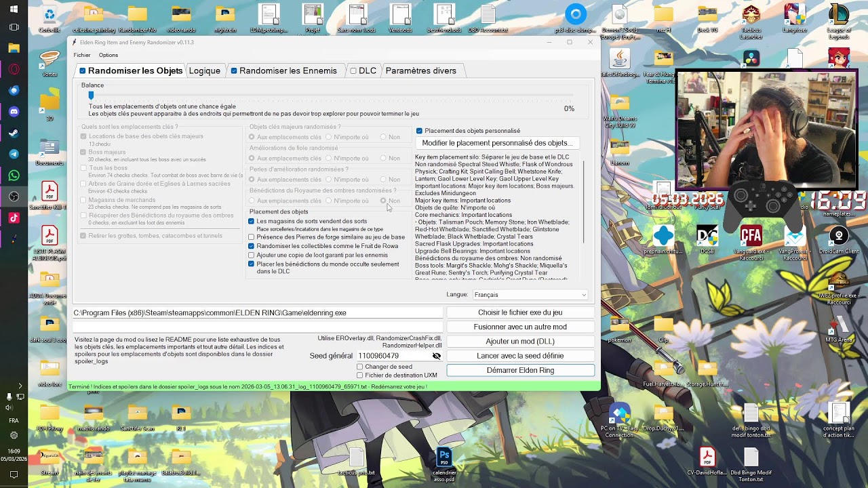Switch to the Logique tab

pos(204,70)
